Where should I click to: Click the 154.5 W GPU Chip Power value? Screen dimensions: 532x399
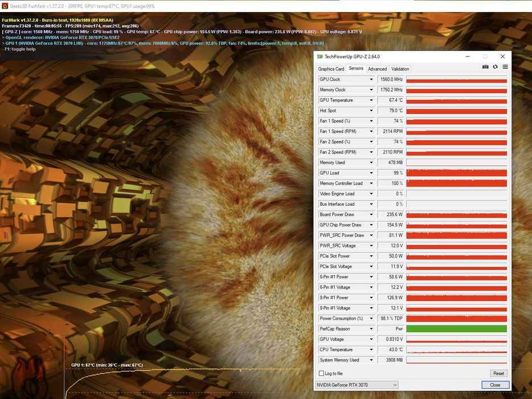391,225
